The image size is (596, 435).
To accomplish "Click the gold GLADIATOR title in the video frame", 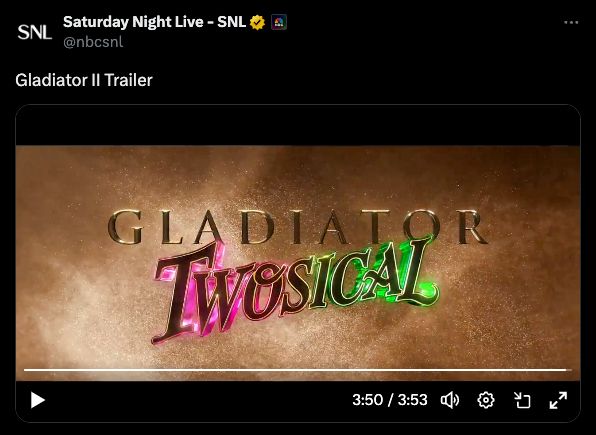I will point(297,227).
